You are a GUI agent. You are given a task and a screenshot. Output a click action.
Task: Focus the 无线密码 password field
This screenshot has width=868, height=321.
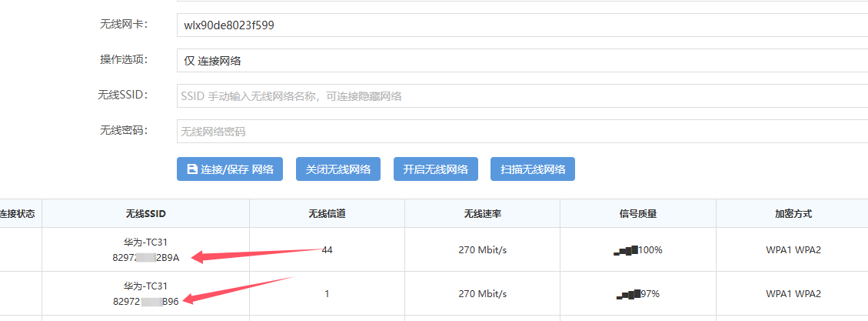tap(522, 132)
